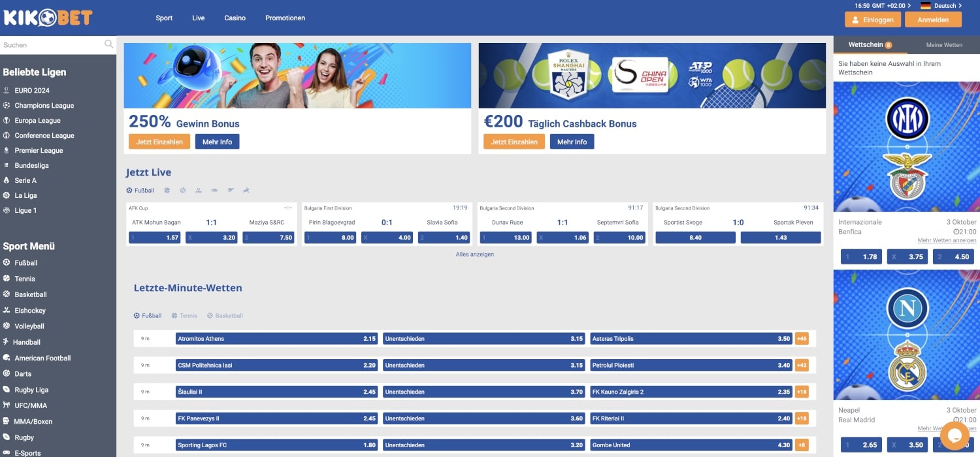The height and width of the screenshot is (457, 980).
Task: Pick Benfica win odds 4.50
Action: tap(953, 257)
